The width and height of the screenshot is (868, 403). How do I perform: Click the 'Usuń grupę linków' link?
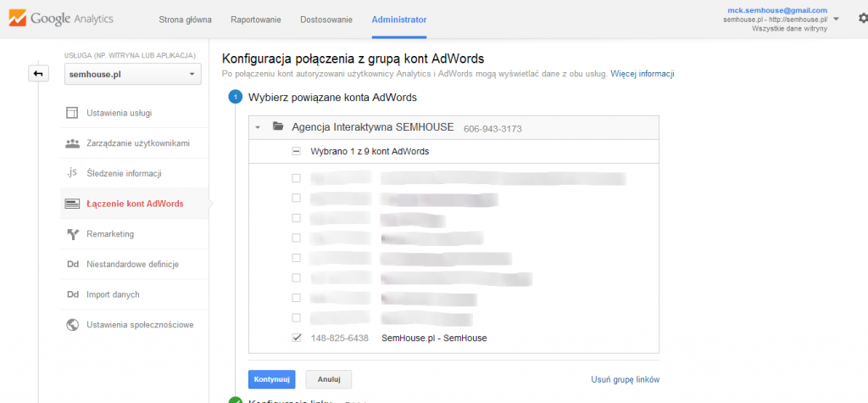pyautogui.click(x=625, y=379)
